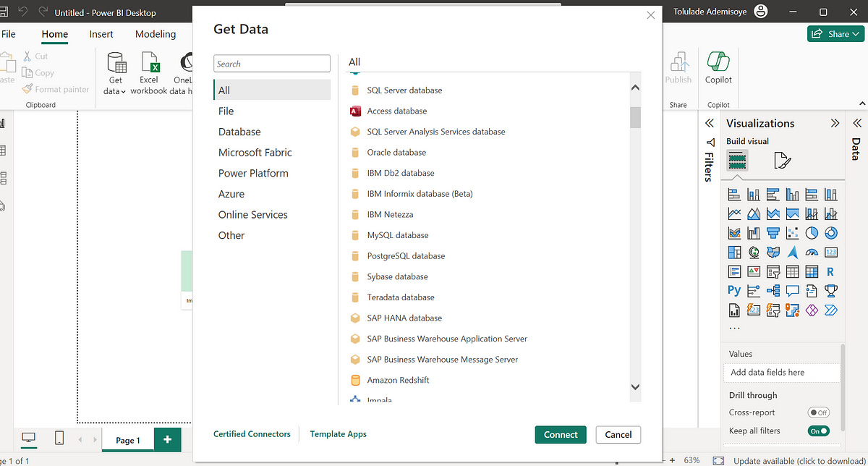Viewport: 868px width, 466px height.
Task: Select the clustered bar chart visual
Action: (x=773, y=194)
